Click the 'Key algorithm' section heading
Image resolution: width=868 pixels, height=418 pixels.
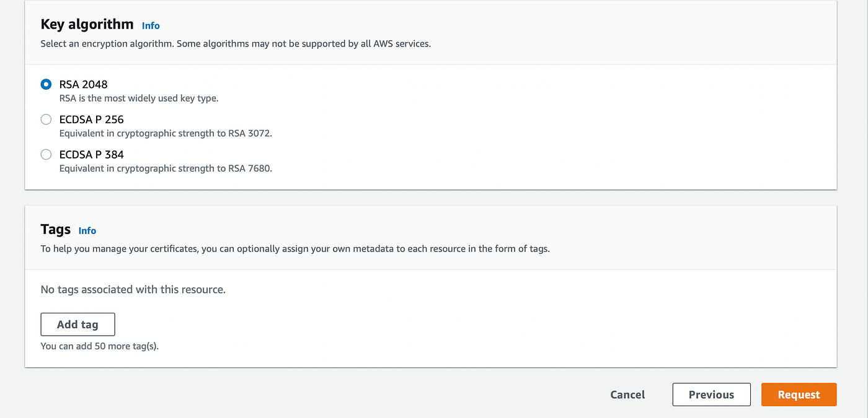pyautogui.click(x=87, y=24)
